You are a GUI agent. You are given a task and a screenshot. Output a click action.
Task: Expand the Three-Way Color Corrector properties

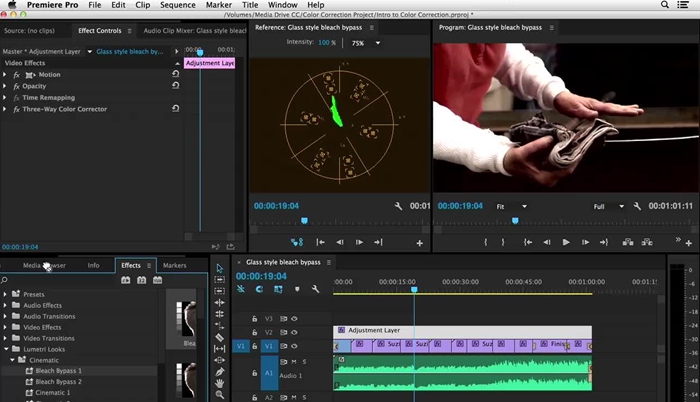point(5,109)
